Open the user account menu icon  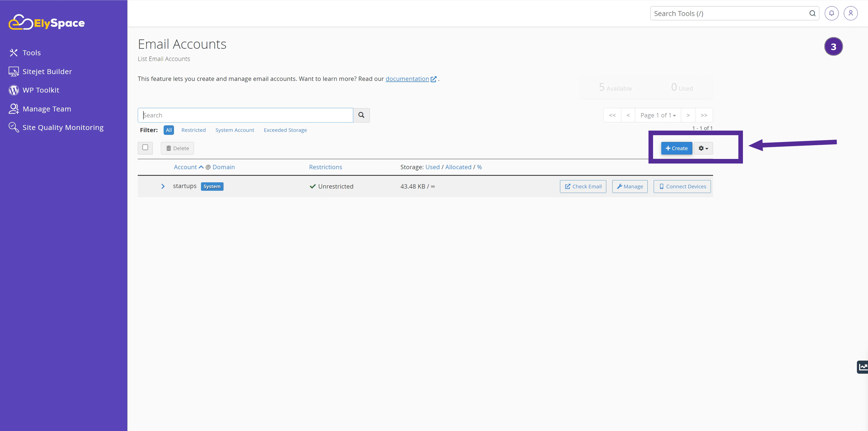[x=851, y=13]
